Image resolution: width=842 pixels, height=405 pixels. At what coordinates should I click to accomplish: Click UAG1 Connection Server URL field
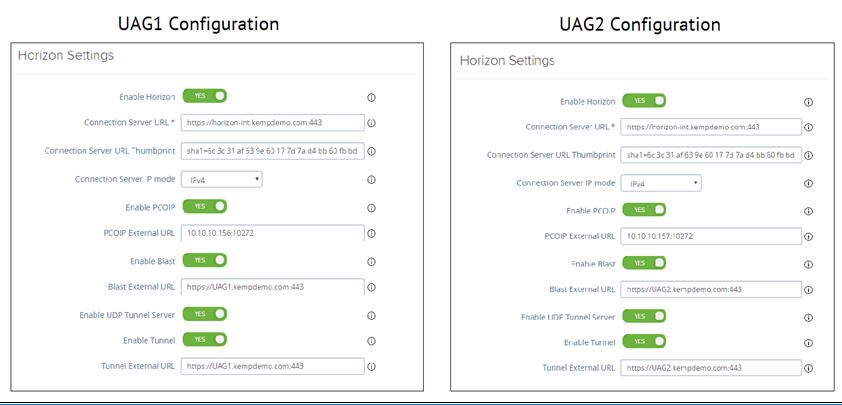(273, 122)
